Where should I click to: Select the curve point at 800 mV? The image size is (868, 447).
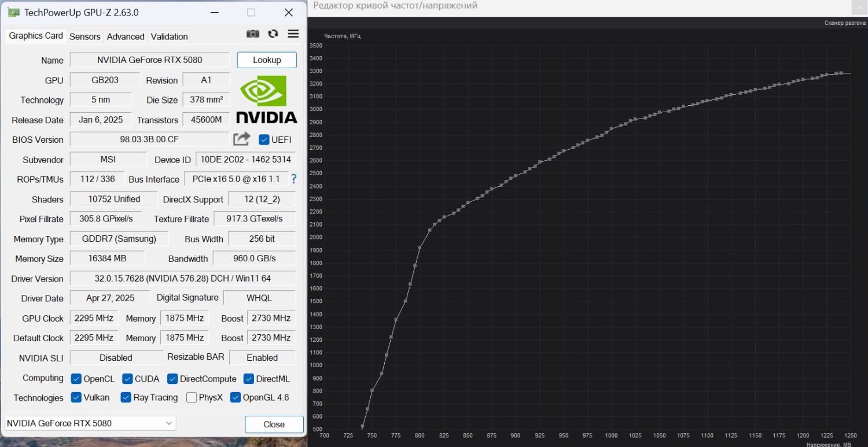(x=420, y=247)
